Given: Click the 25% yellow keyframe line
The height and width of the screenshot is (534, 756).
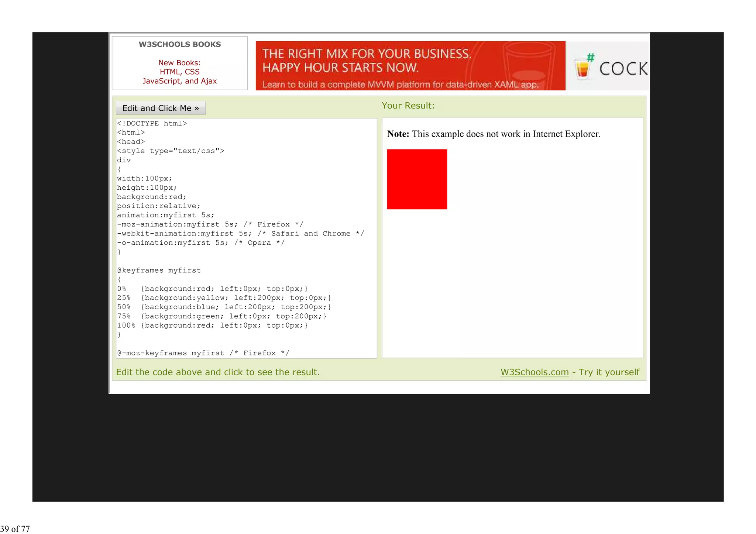Looking at the screenshot, I should 224,298.
